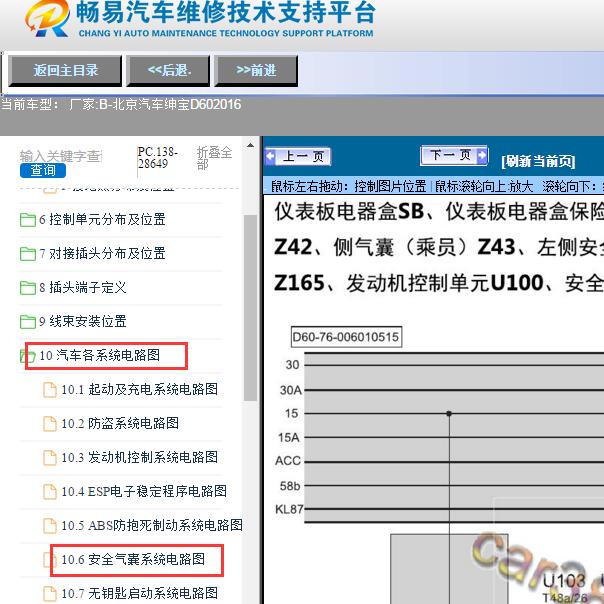Click page icon of 10.7 无钥匙启动系统电路图

pos(50,594)
